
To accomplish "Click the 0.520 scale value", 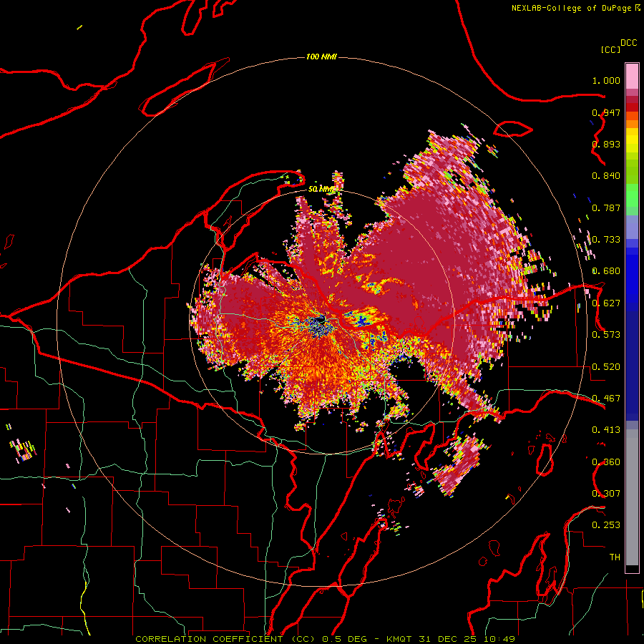I will [x=606, y=367].
